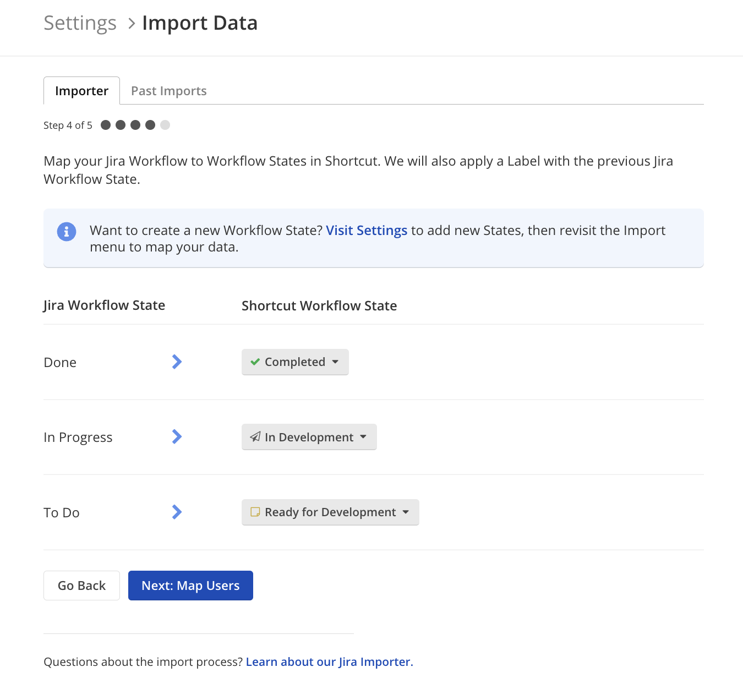Open the In Development workflow state dropdown

tap(309, 437)
